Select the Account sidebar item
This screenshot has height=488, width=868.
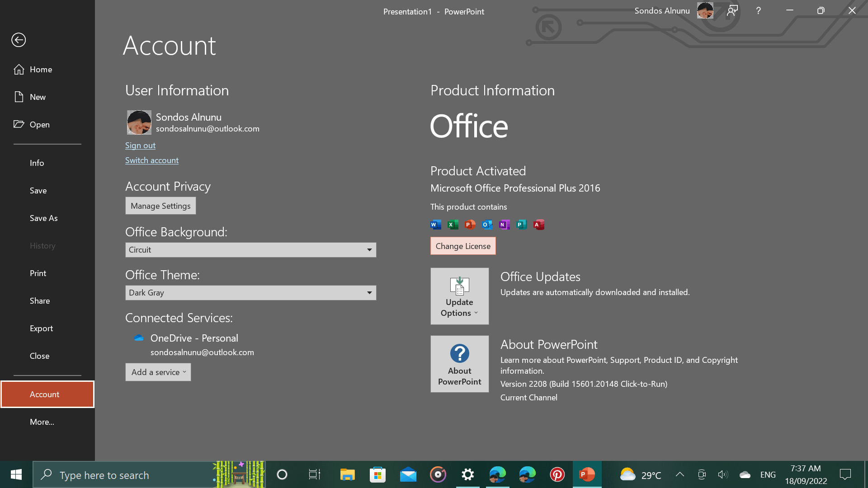click(47, 394)
